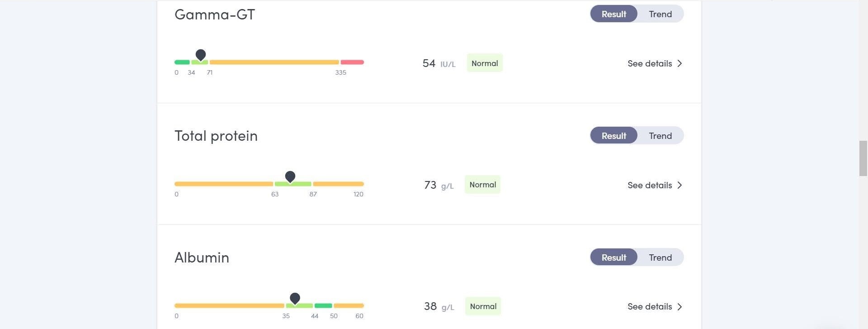
Task: Click the dark green optimal segment of Albumin bar
Action: 323,305
